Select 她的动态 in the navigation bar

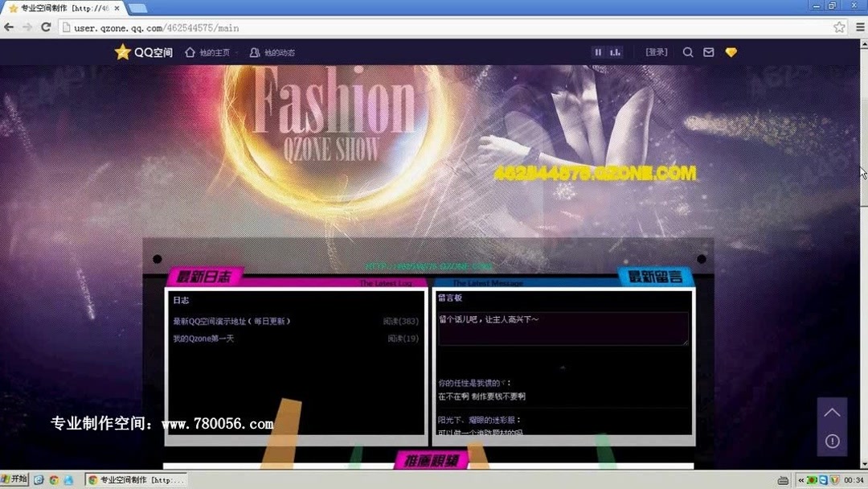pyautogui.click(x=275, y=52)
